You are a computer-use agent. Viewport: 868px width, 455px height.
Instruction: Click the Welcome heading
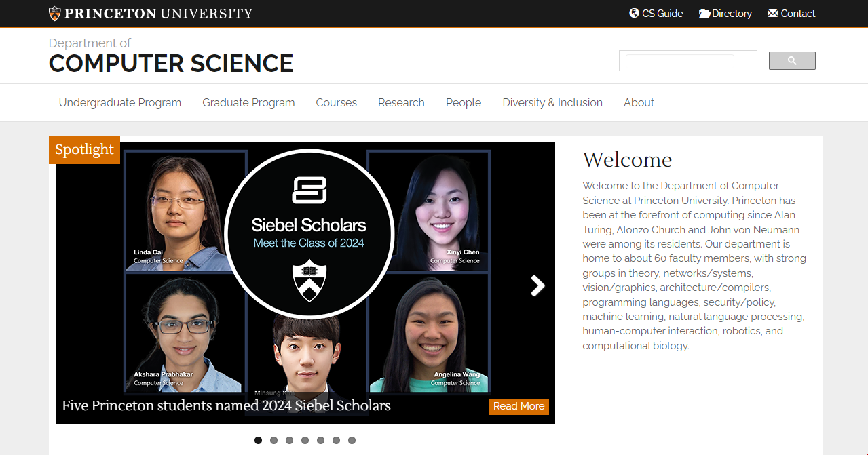click(x=627, y=159)
